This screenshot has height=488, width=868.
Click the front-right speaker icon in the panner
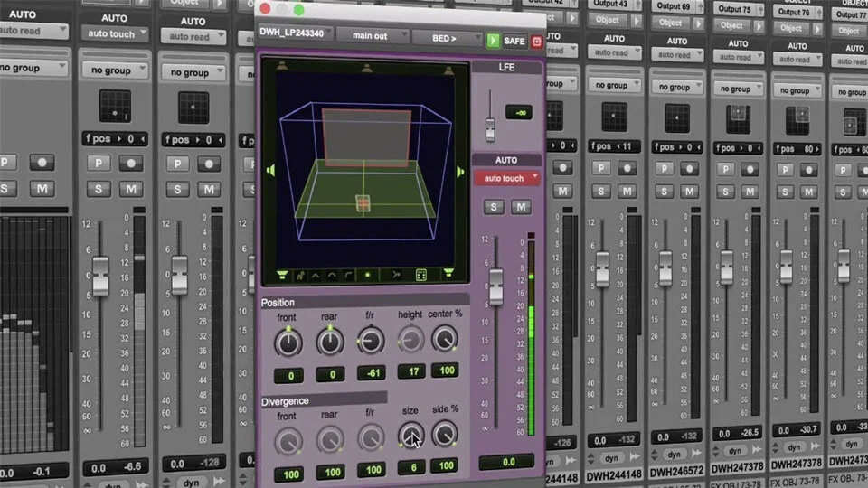[x=448, y=70]
